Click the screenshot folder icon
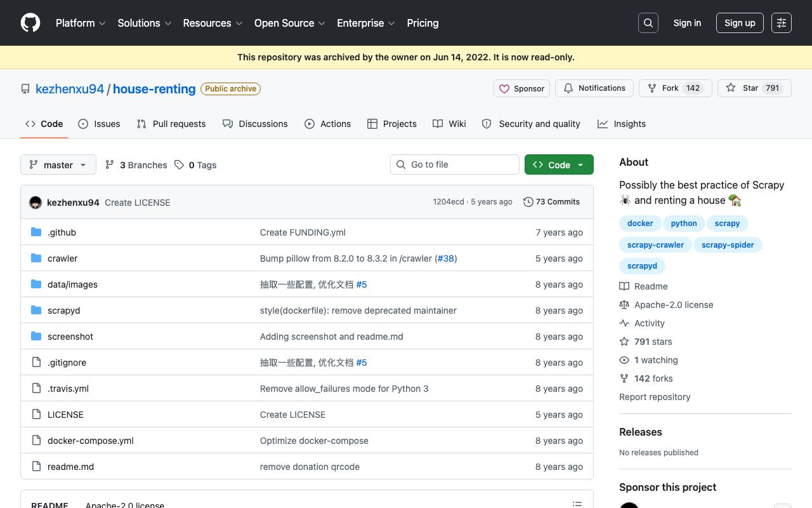Screen dimensions: 812x508 click(36, 337)
